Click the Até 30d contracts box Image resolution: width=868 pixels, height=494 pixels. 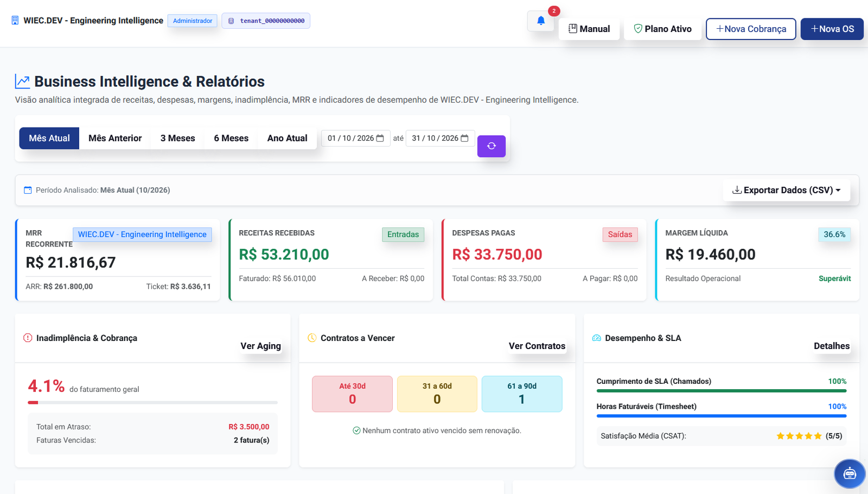(x=352, y=394)
